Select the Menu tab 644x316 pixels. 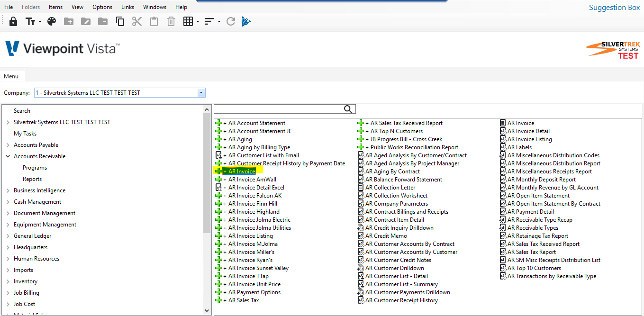coord(11,76)
